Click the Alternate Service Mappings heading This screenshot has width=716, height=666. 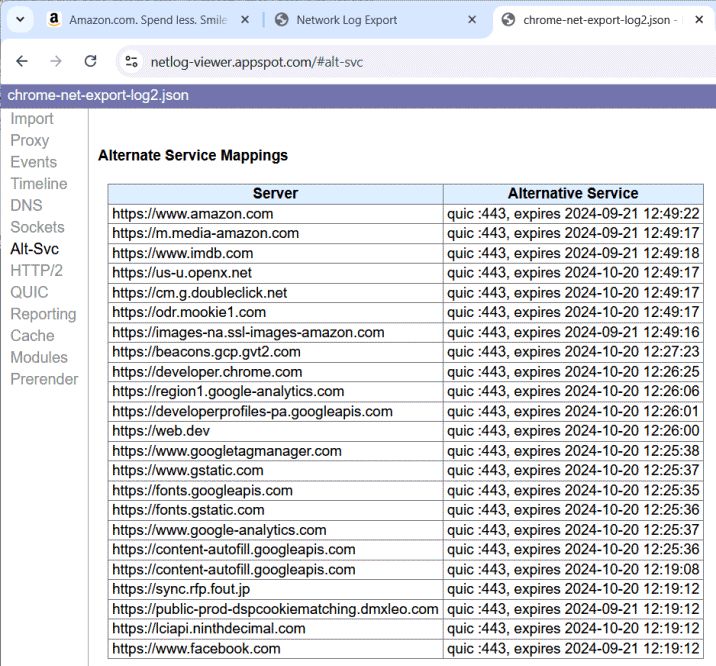tap(193, 155)
